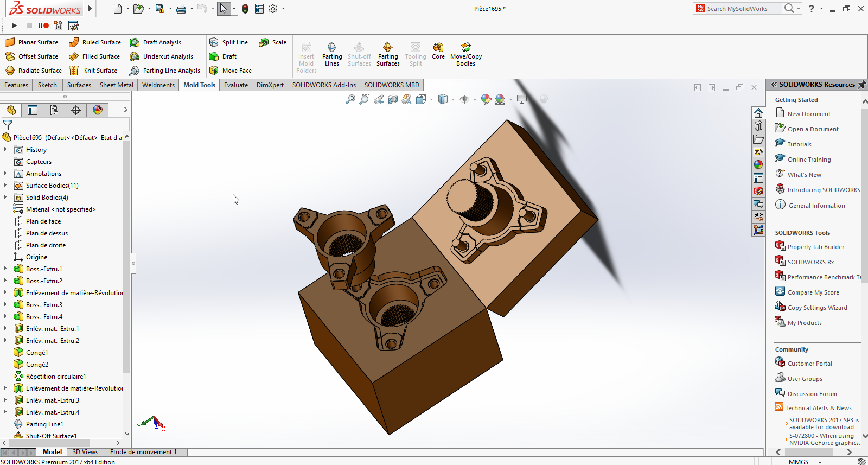Use the Knit Surface tool
Viewport: 868px width, 465px height.
93,71
